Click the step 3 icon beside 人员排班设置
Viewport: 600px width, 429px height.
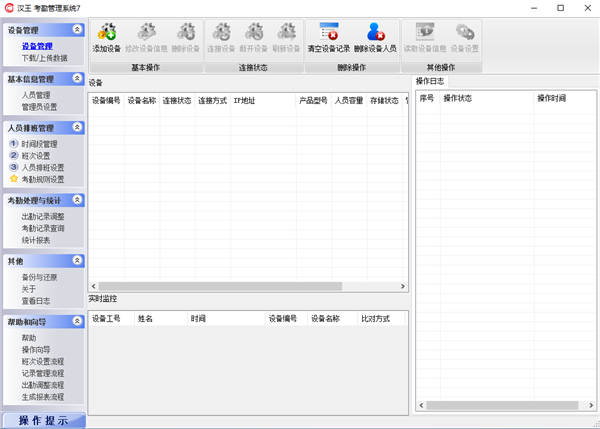14,167
